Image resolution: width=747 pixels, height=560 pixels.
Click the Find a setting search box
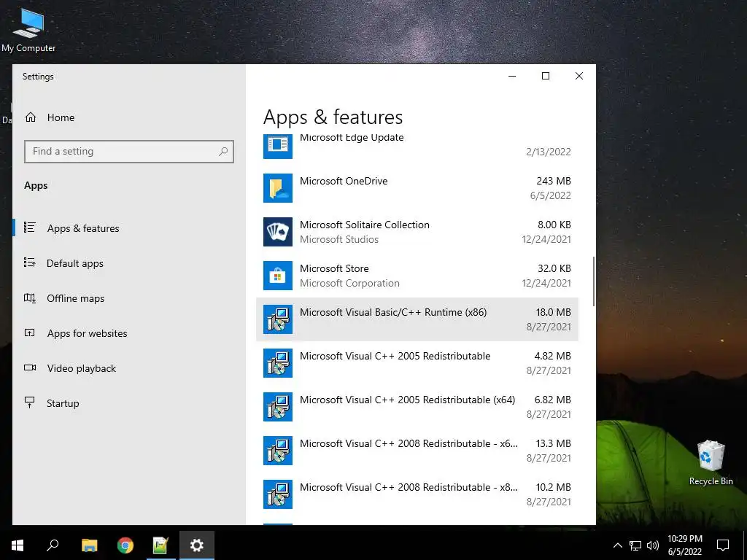(128, 152)
